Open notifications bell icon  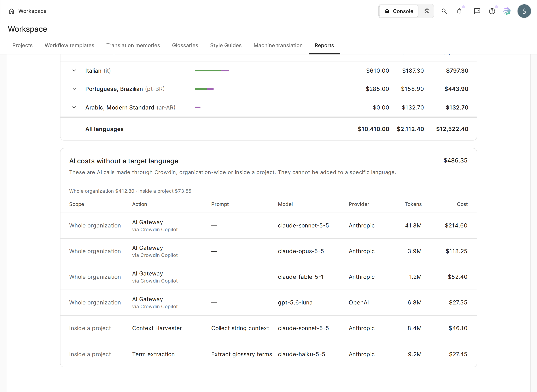(x=459, y=11)
